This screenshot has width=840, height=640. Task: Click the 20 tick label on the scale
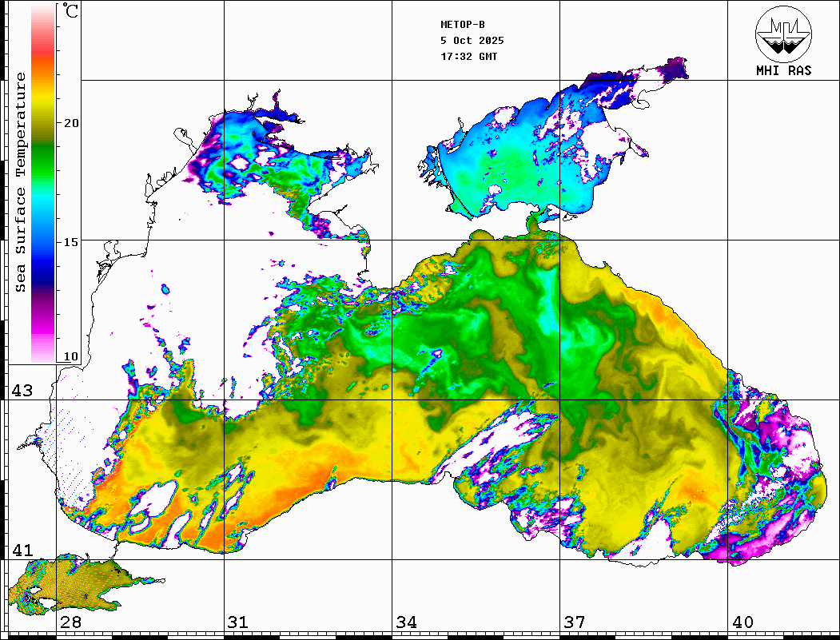pos(71,123)
